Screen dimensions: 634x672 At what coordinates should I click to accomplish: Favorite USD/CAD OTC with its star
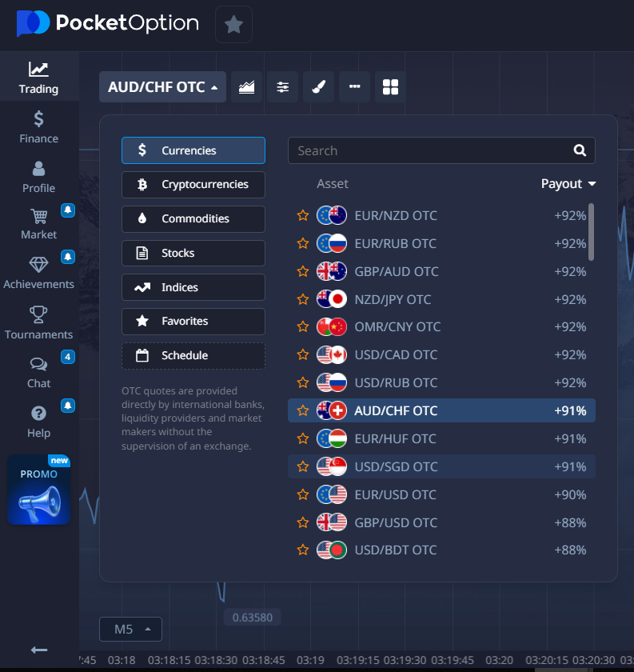pyautogui.click(x=303, y=354)
